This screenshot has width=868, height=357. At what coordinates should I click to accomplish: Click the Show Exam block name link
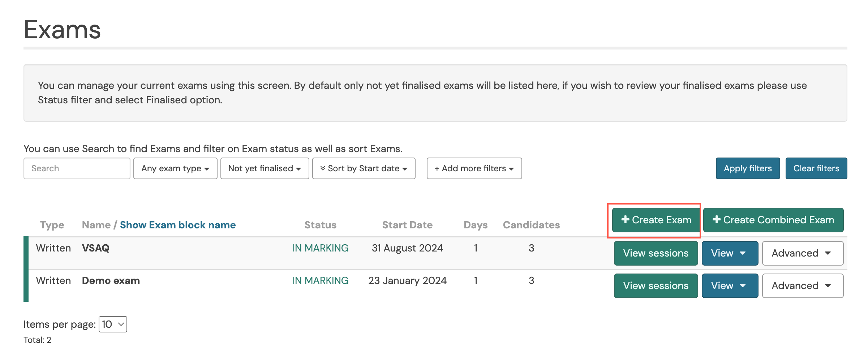177,224
